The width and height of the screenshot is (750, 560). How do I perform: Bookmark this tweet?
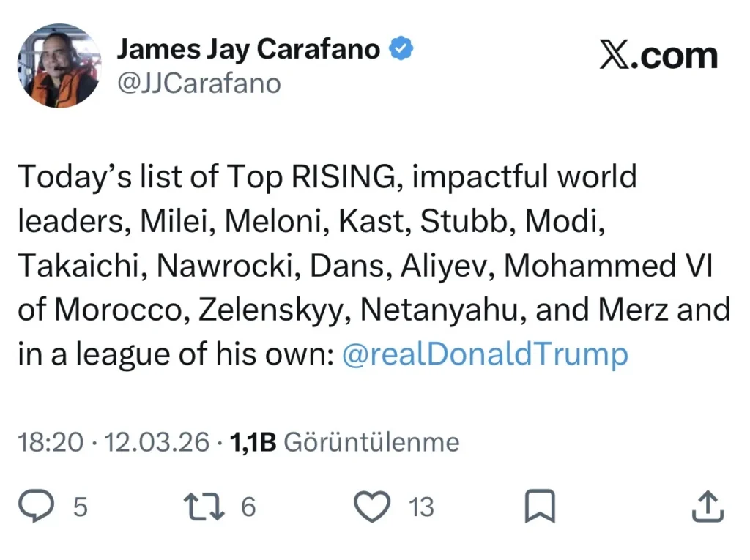coord(541,507)
